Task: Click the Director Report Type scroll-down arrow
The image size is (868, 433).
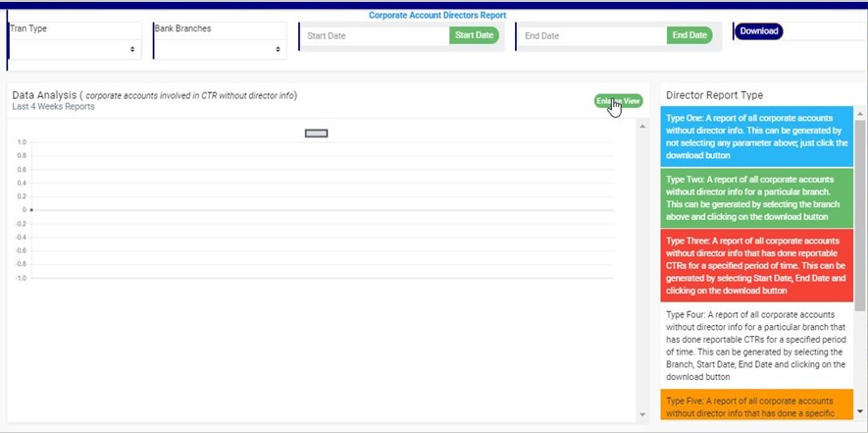Action: click(x=860, y=411)
